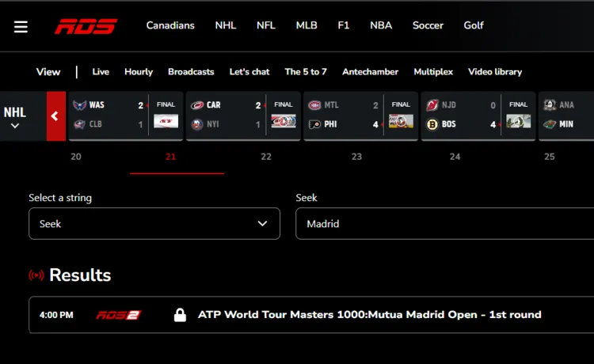Screen dimensions: 594x364
Task: Go to the NFL section
Action: click(x=266, y=25)
